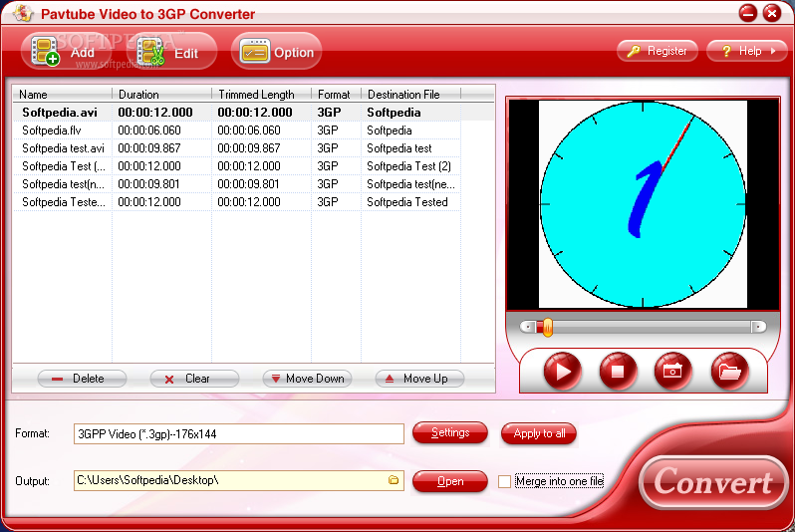Image resolution: width=795 pixels, height=532 pixels.
Task: Click the left end arrow of the preview slider
Action: [x=527, y=327]
